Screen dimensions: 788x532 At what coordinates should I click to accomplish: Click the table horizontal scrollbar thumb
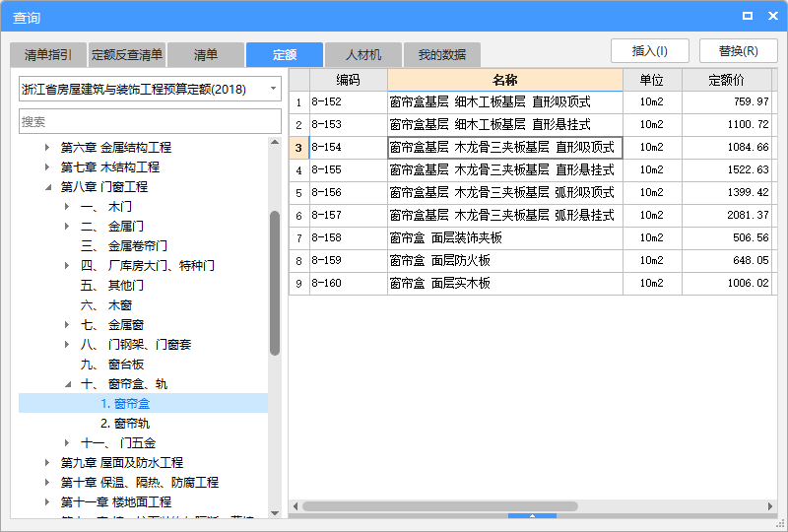pyautogui.click(x=439, y=506)
